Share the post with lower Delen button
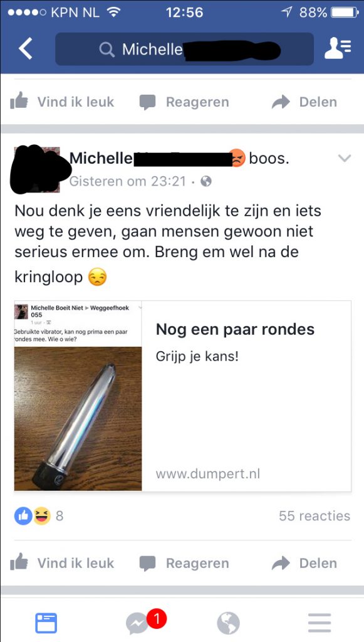The image size is (364, 642). click(x=304, y=564)
